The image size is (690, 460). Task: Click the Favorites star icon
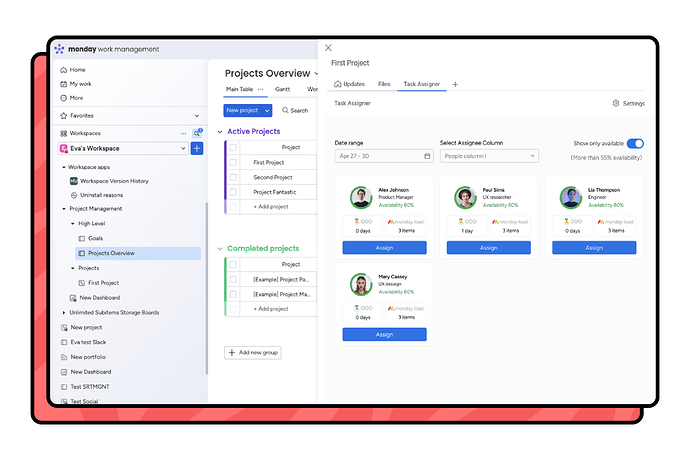coord(63,116)
